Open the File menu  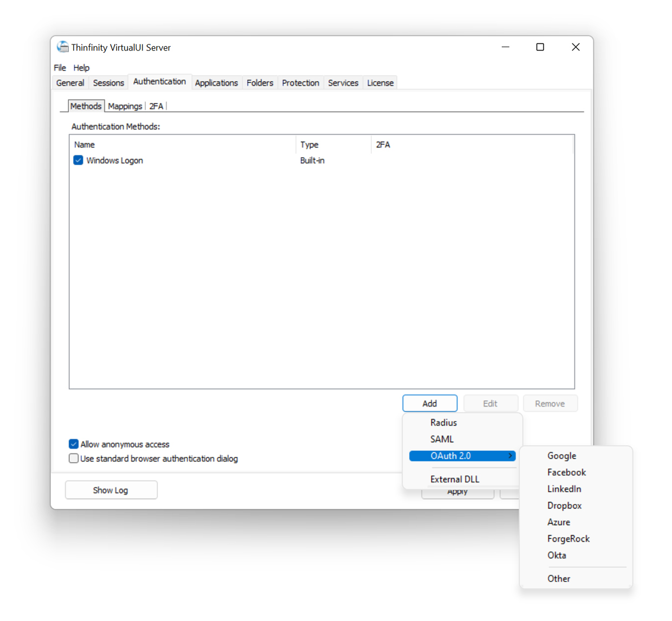point(60,68)
